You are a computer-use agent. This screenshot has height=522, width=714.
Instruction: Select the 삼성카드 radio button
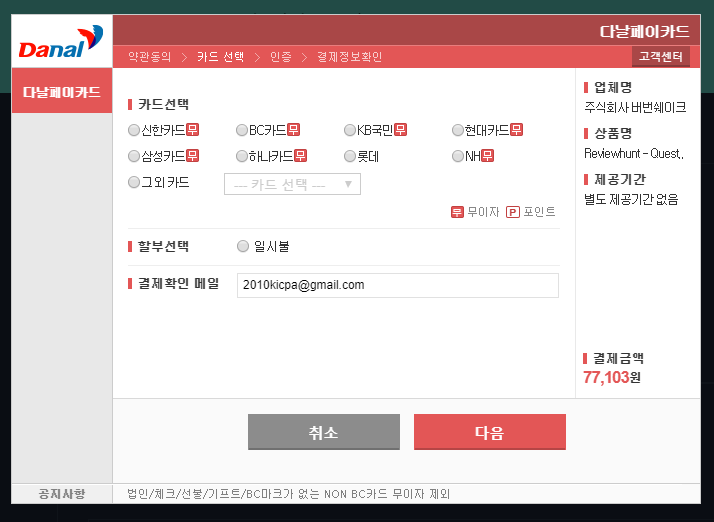133,156
